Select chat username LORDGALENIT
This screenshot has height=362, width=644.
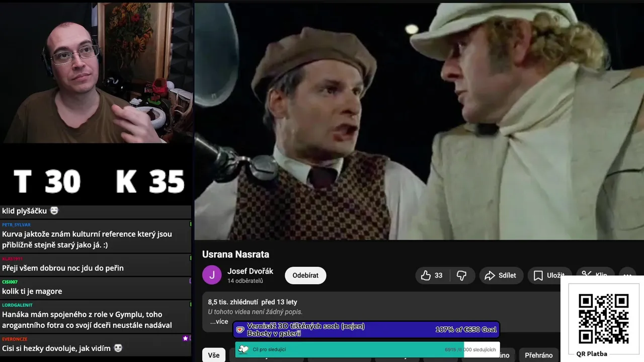coord(17,305)
